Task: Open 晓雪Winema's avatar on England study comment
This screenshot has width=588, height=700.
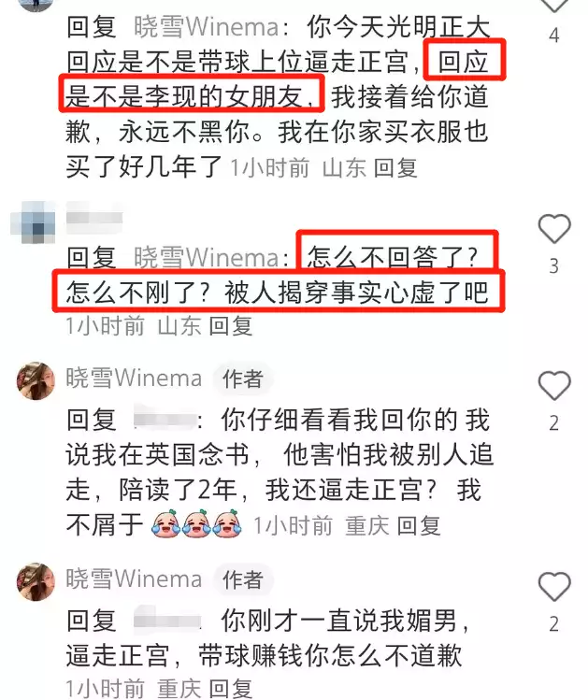Action: point(36,380)
